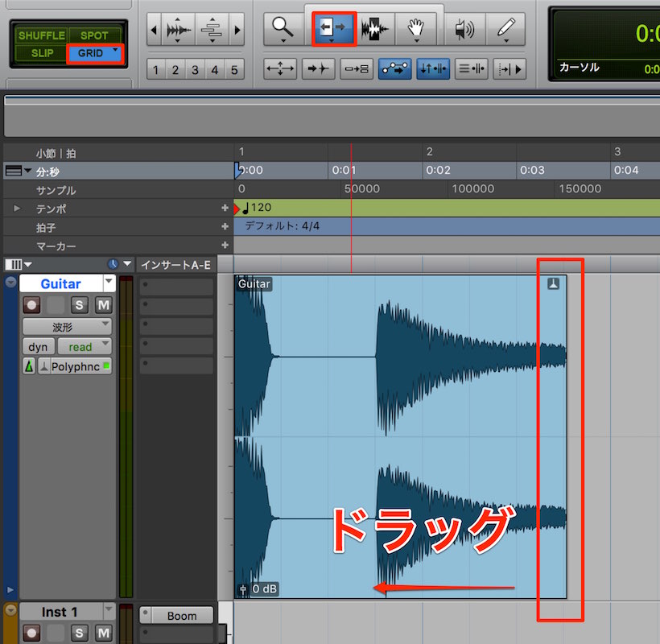The image size is (660, 644).
Task: Select the Pencil tool
Action: (505, 29)
